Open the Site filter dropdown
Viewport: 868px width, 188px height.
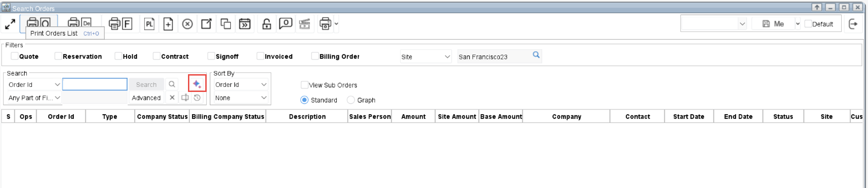tap(426, 56)
